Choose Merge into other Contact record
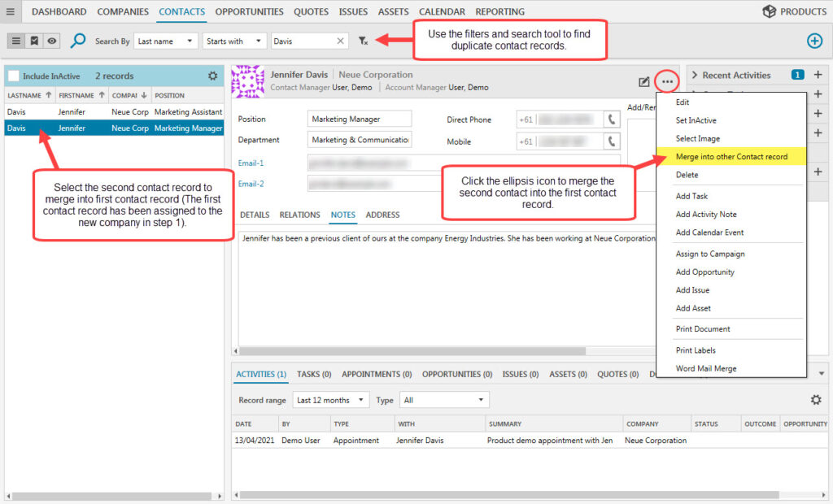The image size is (833, 504). point(731,156)
